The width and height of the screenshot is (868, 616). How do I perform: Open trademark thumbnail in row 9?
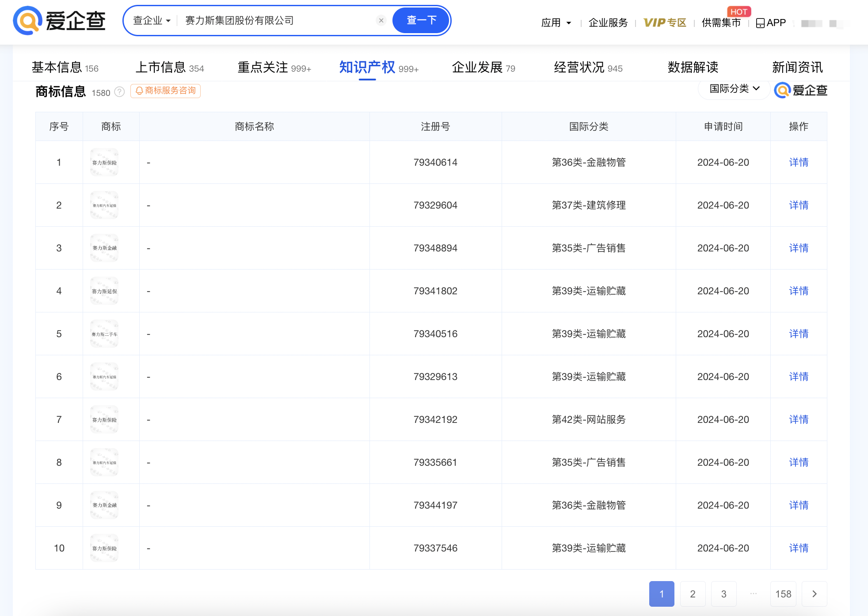coord(104,505)
